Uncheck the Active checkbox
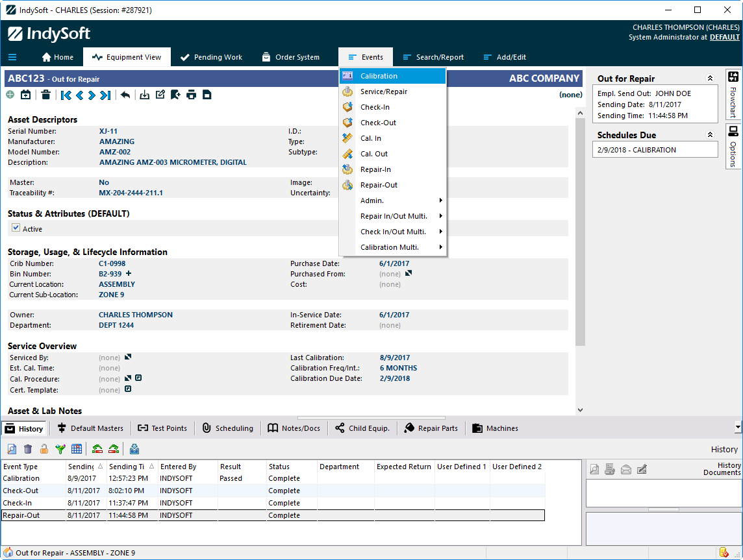This screenshot has height=560, width=743. coord(16,228)
